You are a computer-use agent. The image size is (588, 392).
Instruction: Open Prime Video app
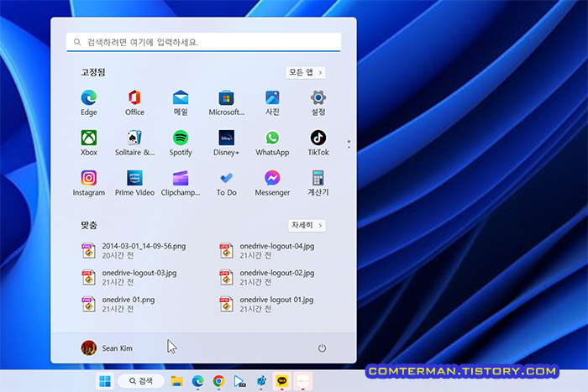click(134, 183)
